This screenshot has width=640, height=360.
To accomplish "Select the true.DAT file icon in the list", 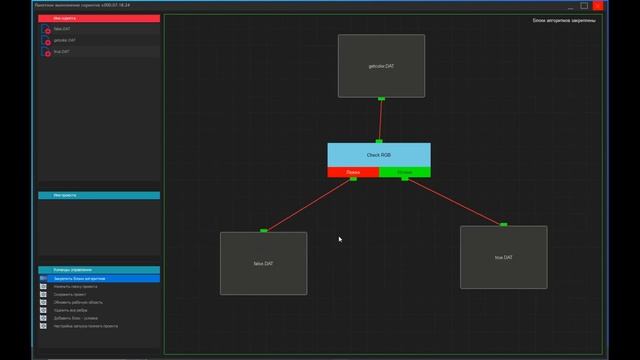I will pos(46,52).
